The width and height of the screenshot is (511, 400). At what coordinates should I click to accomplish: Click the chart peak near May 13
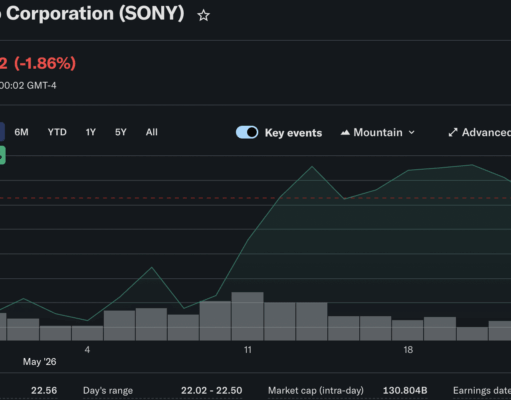point(312,166)
